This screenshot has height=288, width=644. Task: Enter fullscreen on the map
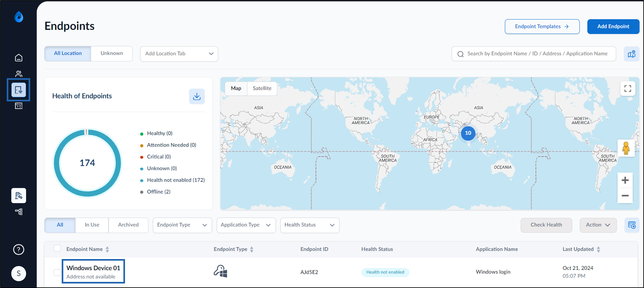pos(628,88)
